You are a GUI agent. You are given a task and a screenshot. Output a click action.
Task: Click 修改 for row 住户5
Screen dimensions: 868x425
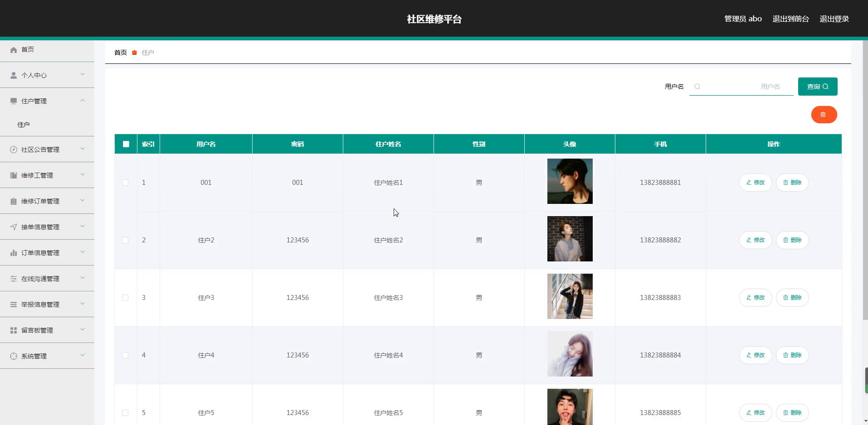756,413
